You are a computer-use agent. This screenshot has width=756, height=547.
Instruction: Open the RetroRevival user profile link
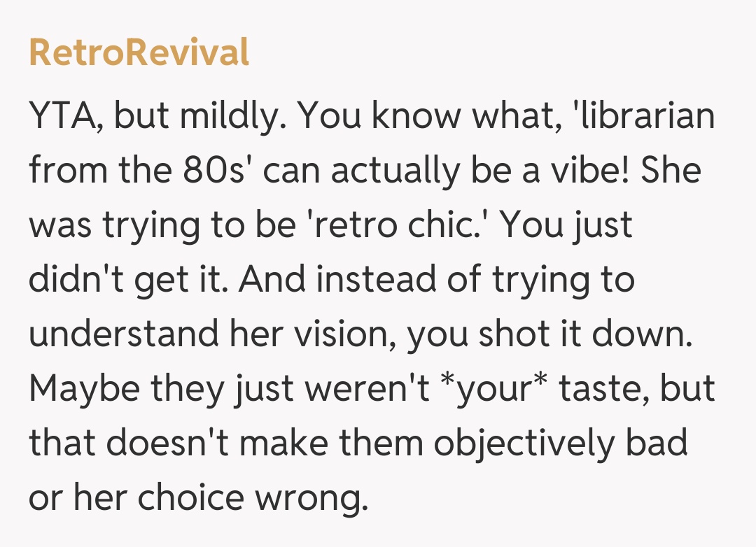click(x=139, y=53)
